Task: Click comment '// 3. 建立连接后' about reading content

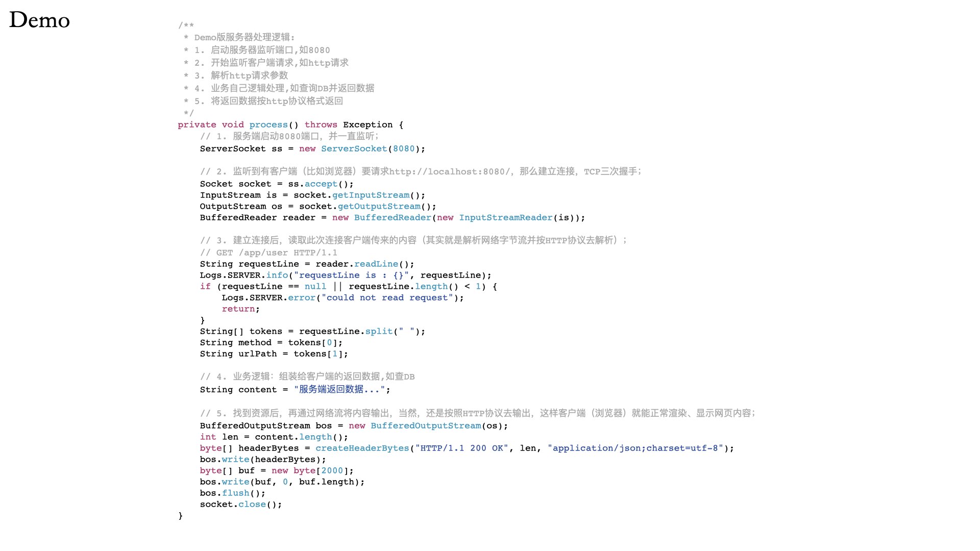Action: (413, 240)
